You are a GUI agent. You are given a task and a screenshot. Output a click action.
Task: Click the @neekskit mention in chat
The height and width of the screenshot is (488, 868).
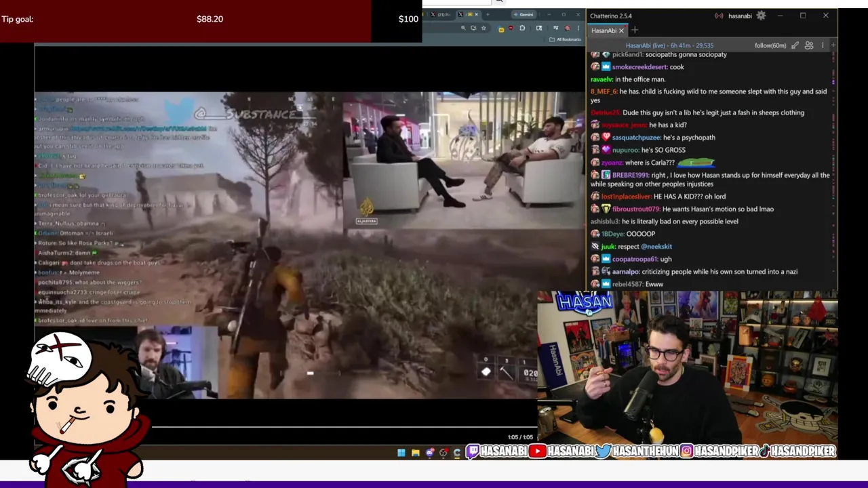[x=656, y=247]
